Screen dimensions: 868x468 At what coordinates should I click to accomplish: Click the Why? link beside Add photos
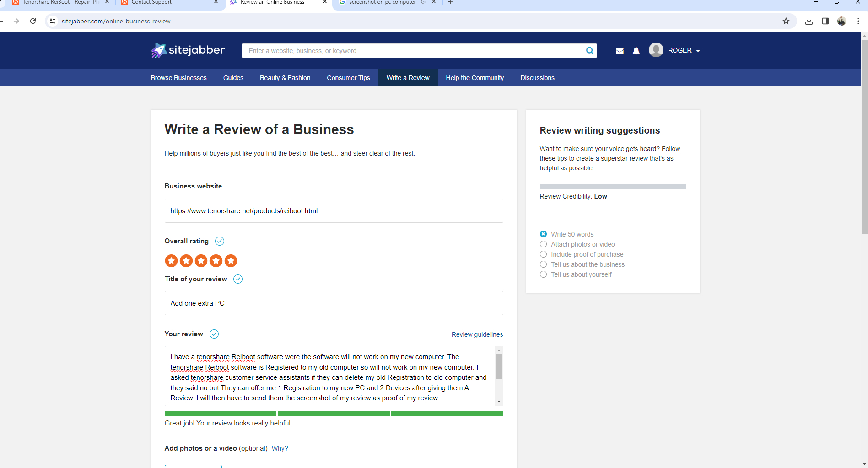point(280,448)
